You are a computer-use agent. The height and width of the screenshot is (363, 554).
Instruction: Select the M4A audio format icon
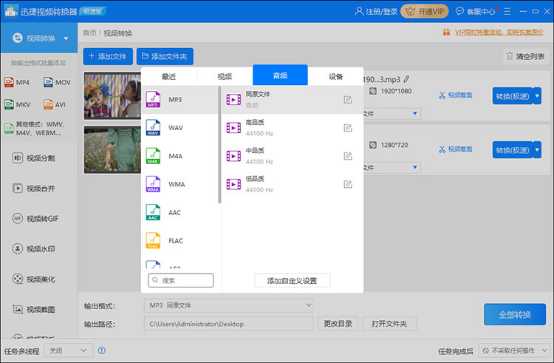click(153, 156)
